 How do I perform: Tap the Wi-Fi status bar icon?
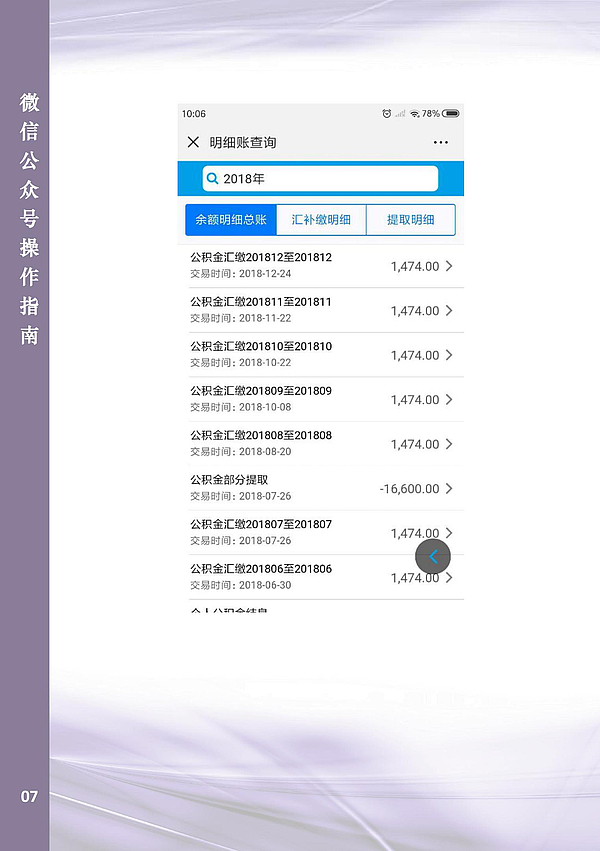414,114
